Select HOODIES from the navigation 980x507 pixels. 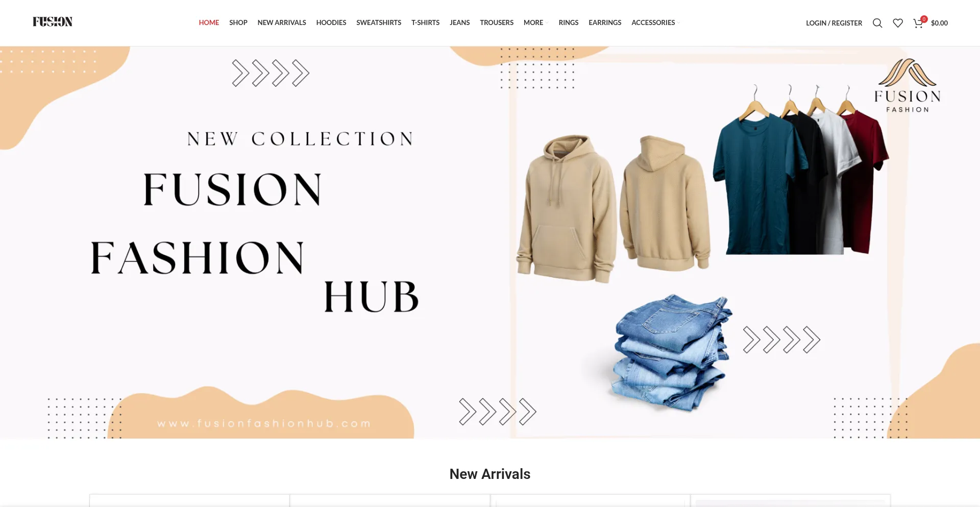(x=331, y=22)
